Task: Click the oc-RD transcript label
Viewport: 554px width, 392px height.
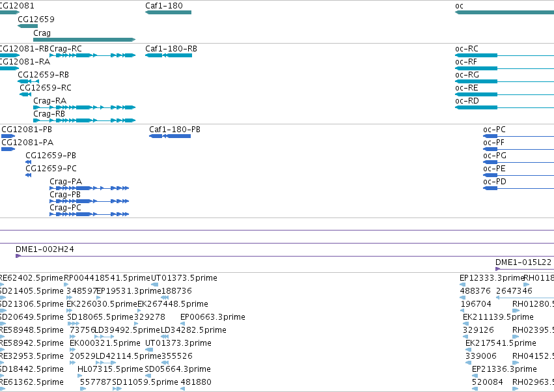Action: point(467,101)
